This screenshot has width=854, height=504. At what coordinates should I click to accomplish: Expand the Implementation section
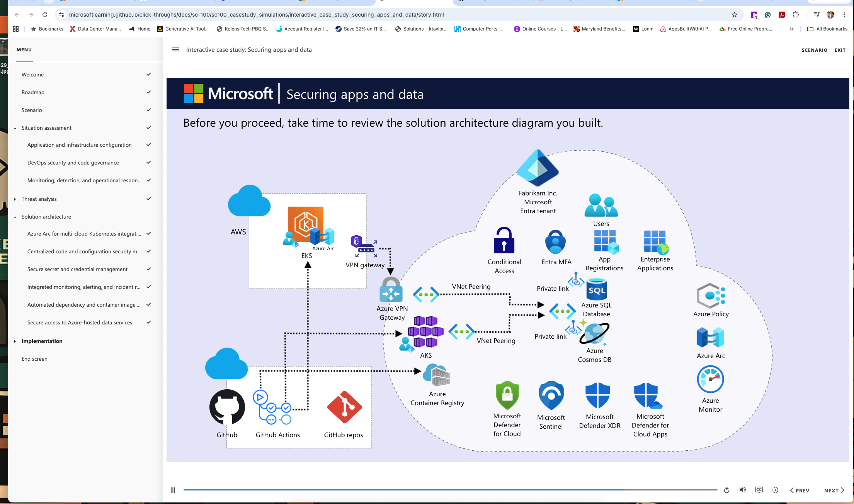[15, 341]
